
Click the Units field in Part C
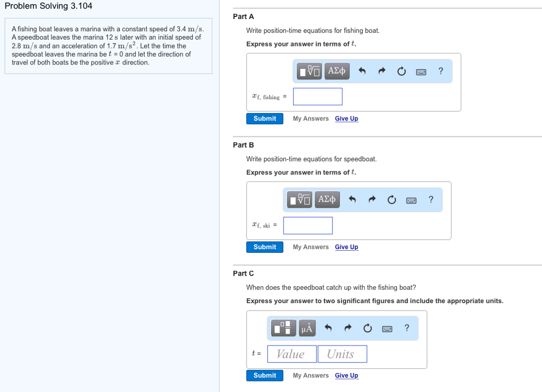[342, 353]
